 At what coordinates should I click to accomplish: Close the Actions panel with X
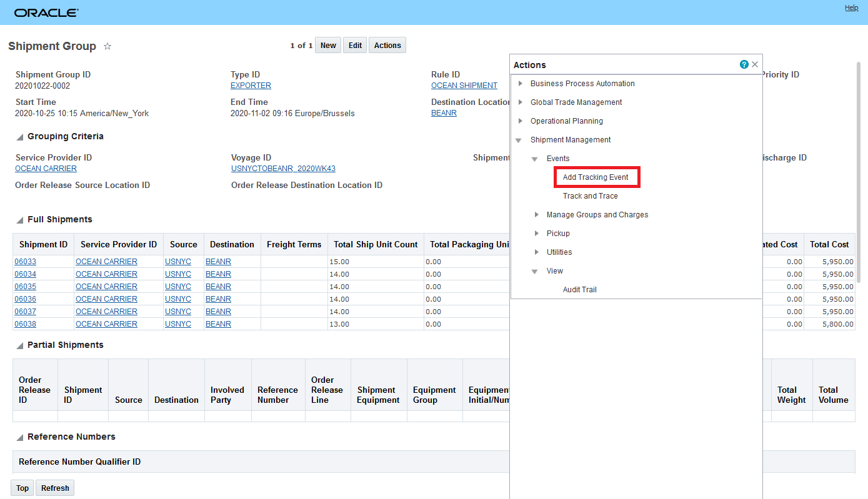click(755, 64)
